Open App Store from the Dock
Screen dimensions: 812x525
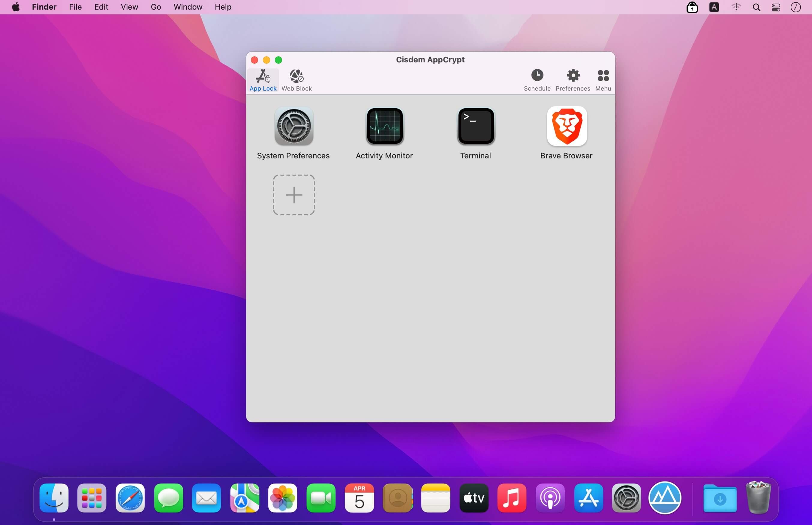click(x=588, y=498)
